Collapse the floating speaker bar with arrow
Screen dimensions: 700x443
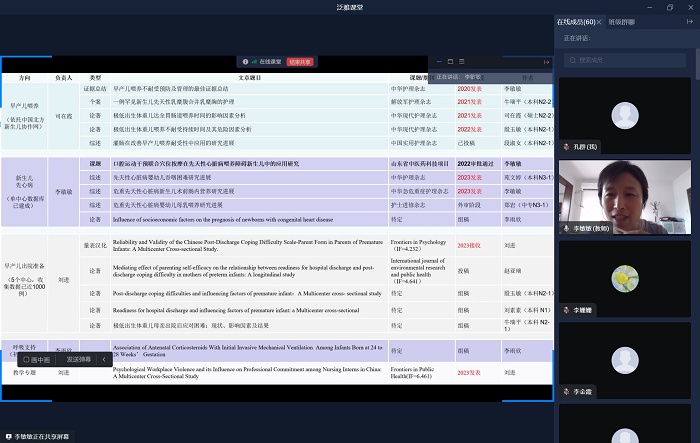(546, 62)
